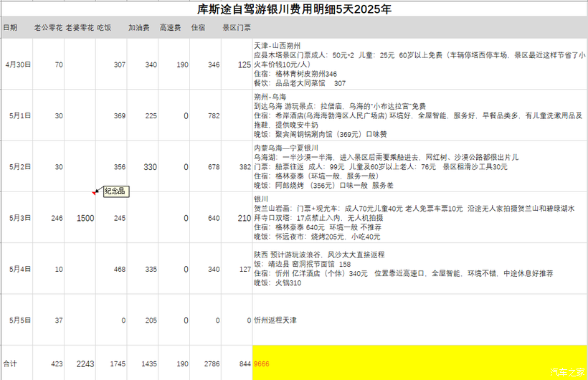Screen dimensions: 588x380
Task: Select the 纪念品 comment note box
Action: [116, 191]
